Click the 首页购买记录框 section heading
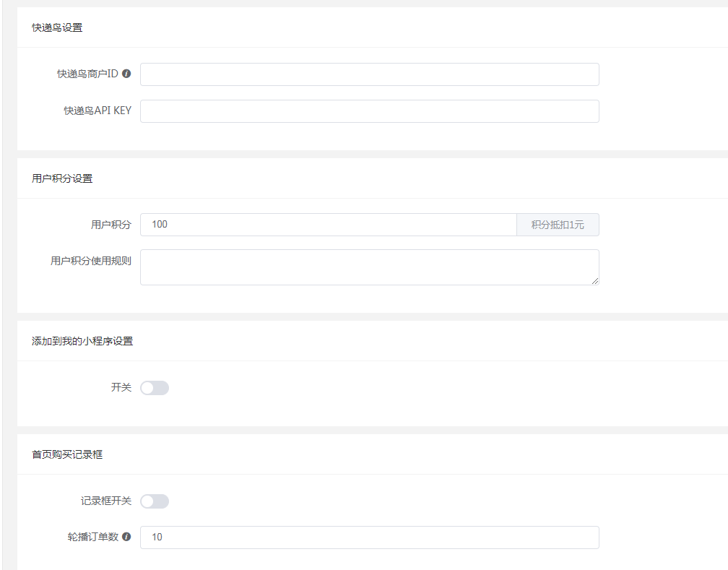Image resolution: width=728 pixels, height=570 pixels. 67,454
